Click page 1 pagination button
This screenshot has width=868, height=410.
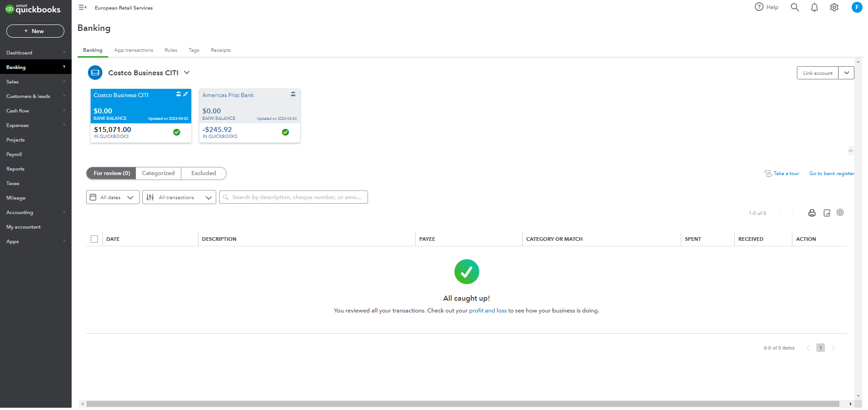820,348
